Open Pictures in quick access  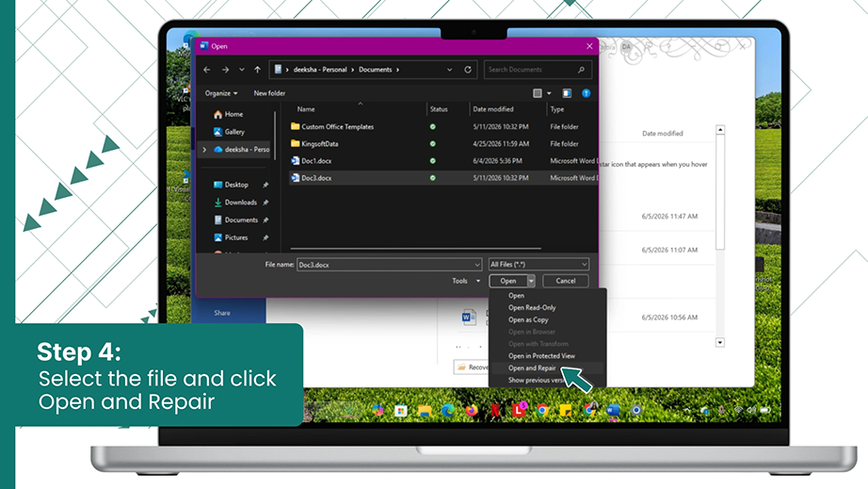[231, 237]
